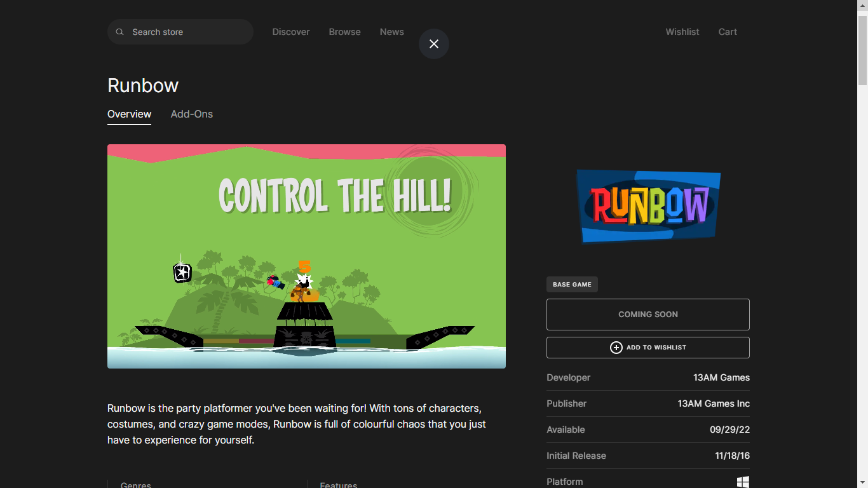The width and height of the screenshot is (868, 488).
Task: Click the plus icon for Add to Wishlist
Action: coord(616,348)
